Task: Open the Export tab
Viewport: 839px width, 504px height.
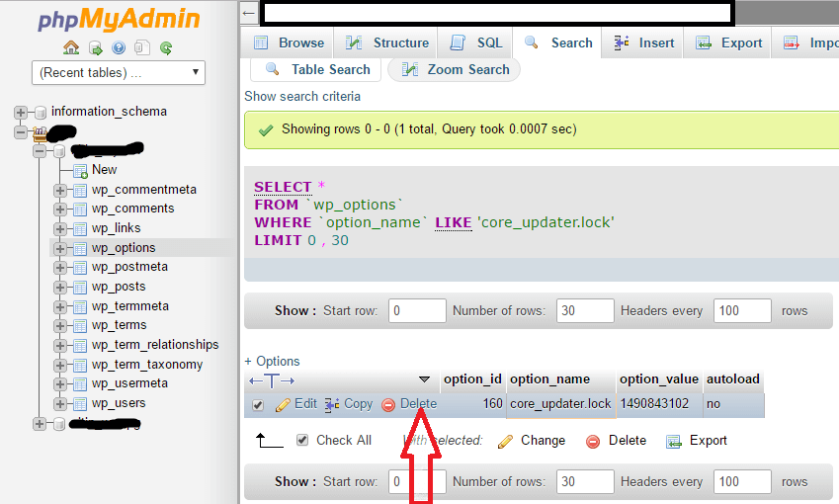Action: coord(728,42)
